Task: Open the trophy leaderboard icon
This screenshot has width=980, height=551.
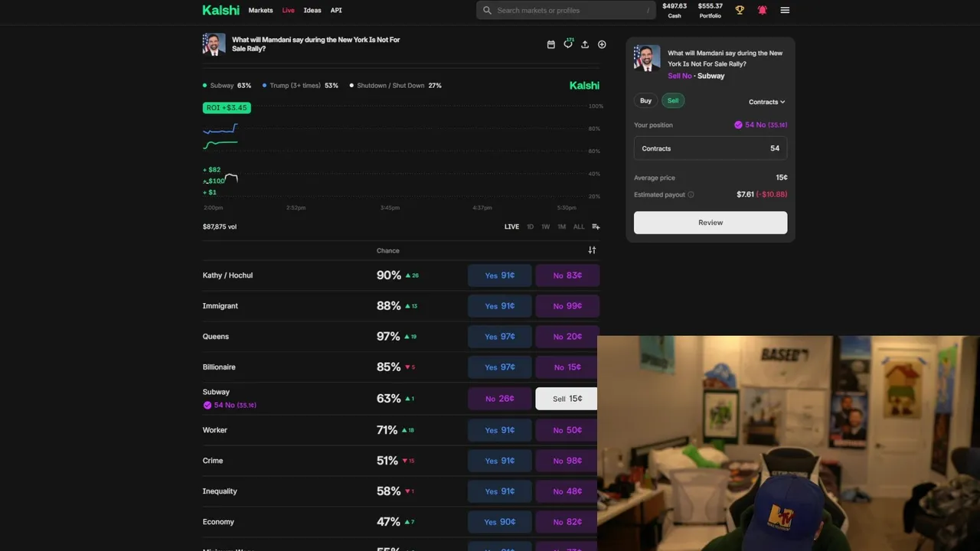Action: [x=740, y=10]
